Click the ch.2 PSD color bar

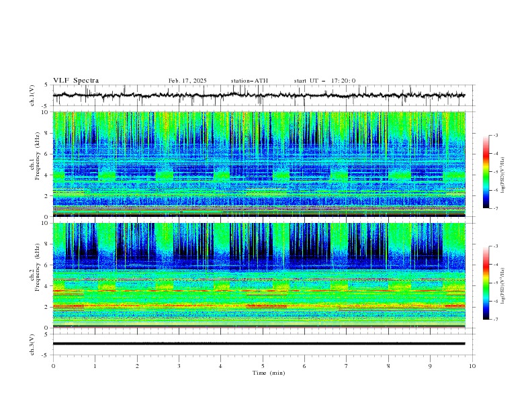pyautogui.click(x=486, y=283)
